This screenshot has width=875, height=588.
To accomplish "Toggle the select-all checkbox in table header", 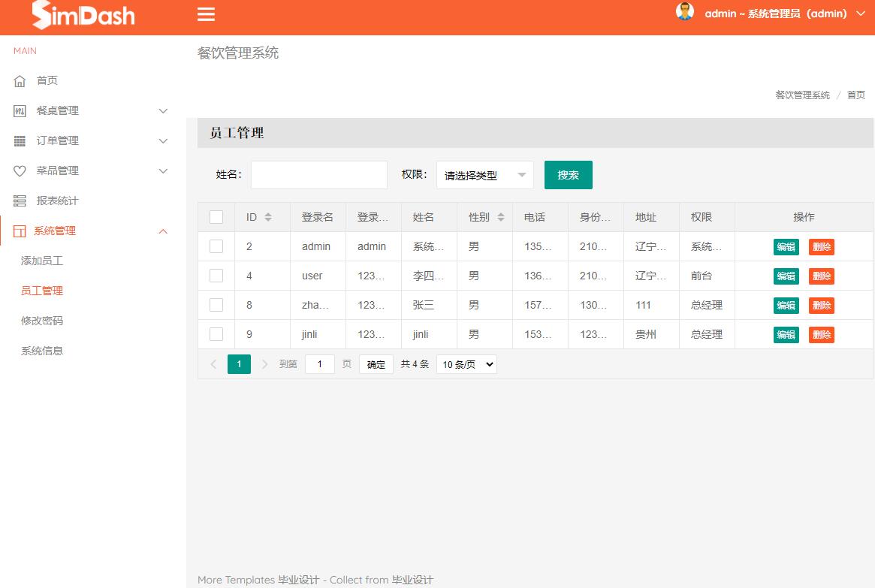I will [216, 216].
